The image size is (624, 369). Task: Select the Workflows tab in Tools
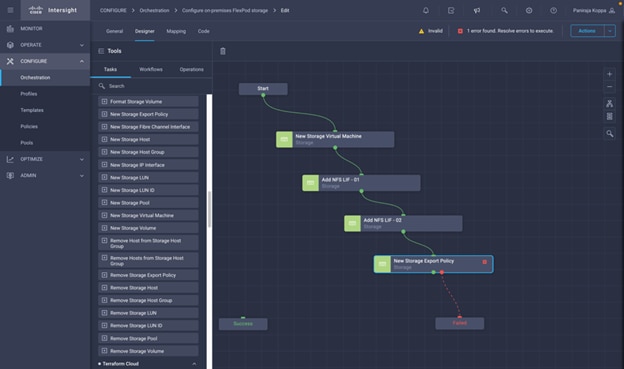(151, 69)
